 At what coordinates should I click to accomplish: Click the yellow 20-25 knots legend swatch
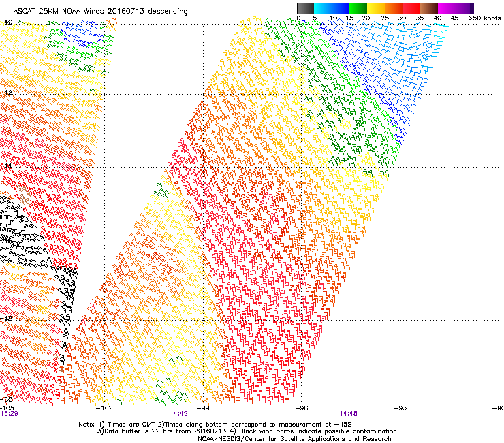376,8
